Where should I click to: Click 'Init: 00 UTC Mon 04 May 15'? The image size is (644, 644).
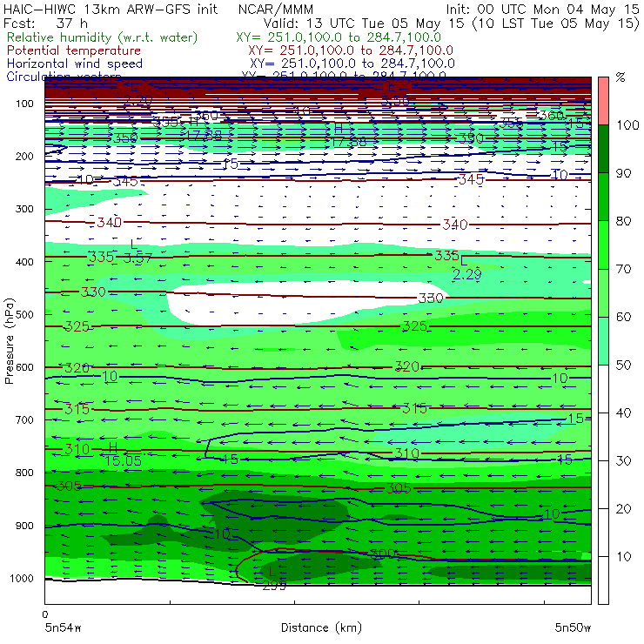(542, 9)
